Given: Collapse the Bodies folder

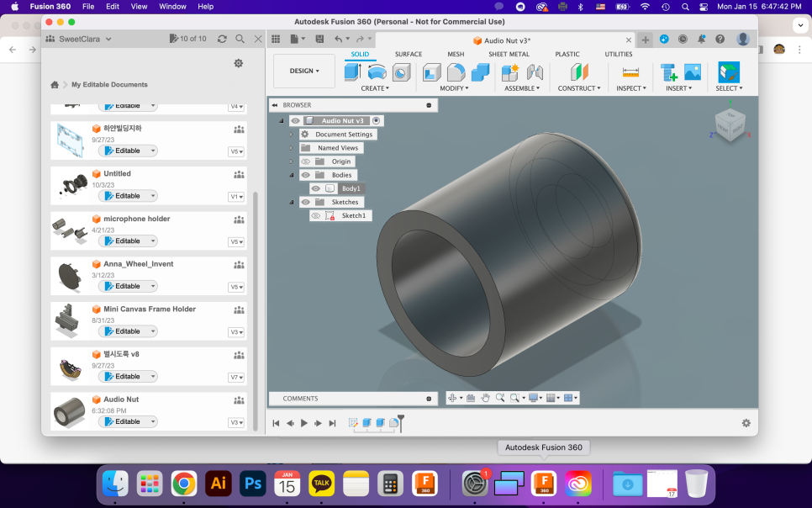Looking at the screenshot, I should [x=292, y=175].
